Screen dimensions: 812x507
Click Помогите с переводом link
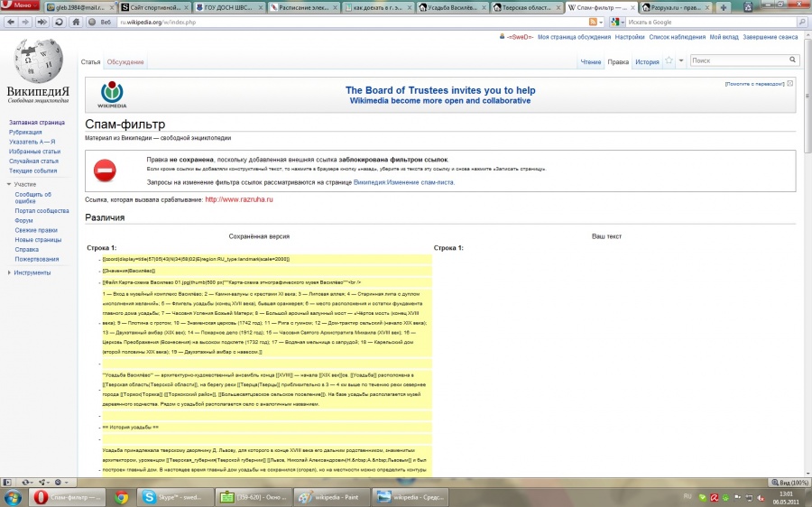(x=754, y=84)
